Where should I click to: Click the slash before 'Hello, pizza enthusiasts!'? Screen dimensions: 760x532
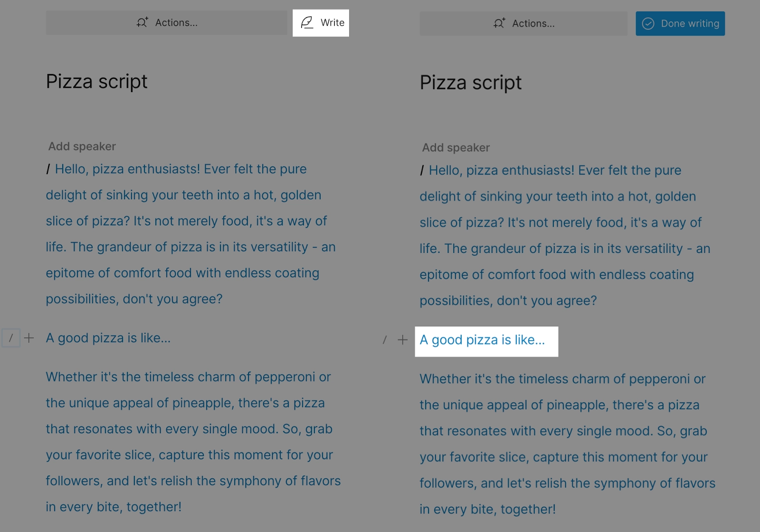48,169
